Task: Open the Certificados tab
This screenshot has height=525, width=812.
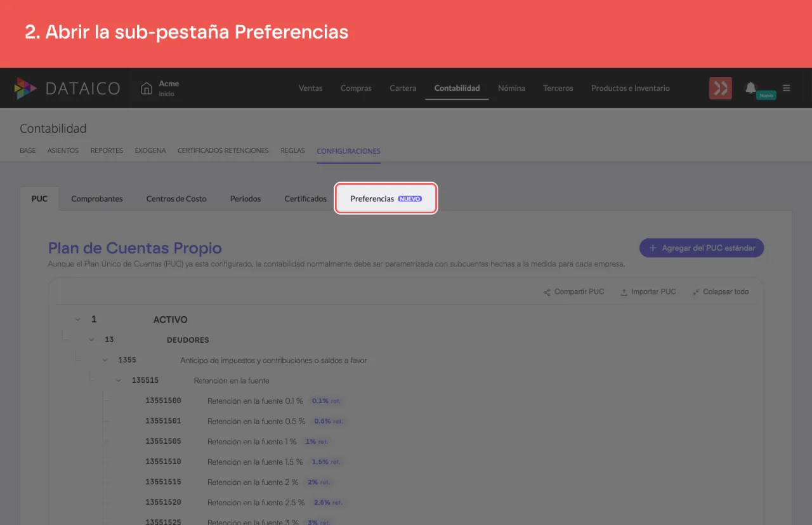Action: [x=305, y=199]
